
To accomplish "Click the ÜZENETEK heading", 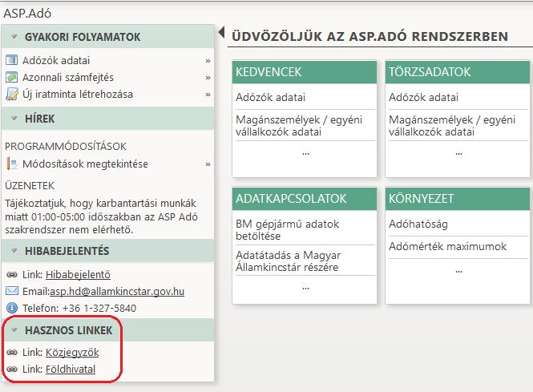I will pos(30,186).
